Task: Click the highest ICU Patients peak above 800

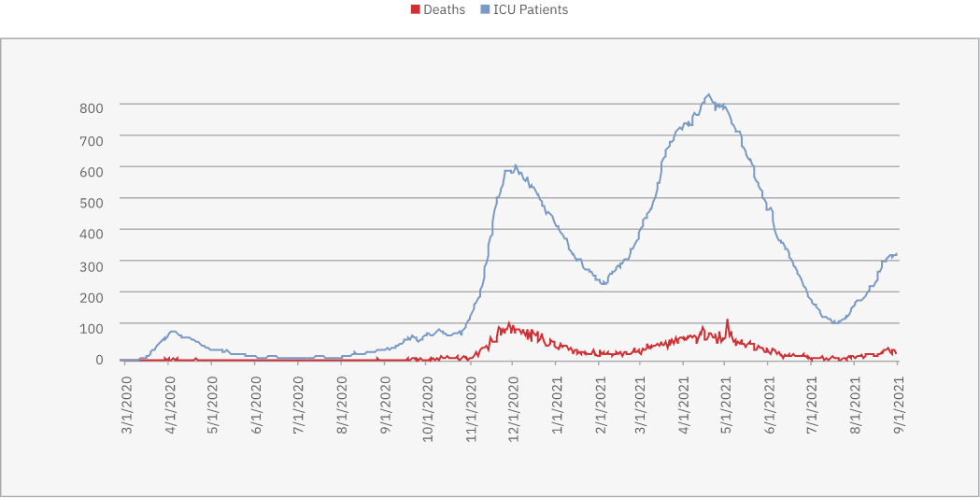Action: 708,94
